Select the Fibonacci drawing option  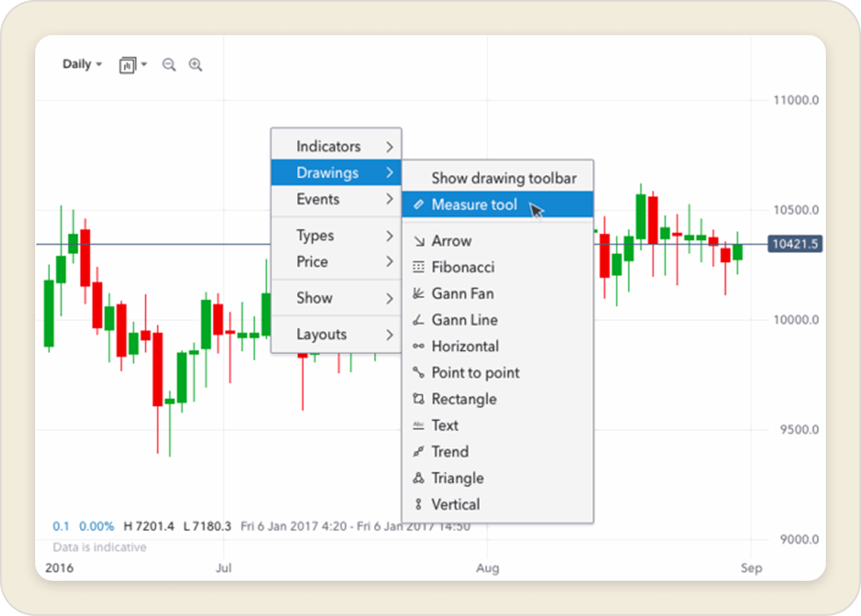[x=497, y=267]
